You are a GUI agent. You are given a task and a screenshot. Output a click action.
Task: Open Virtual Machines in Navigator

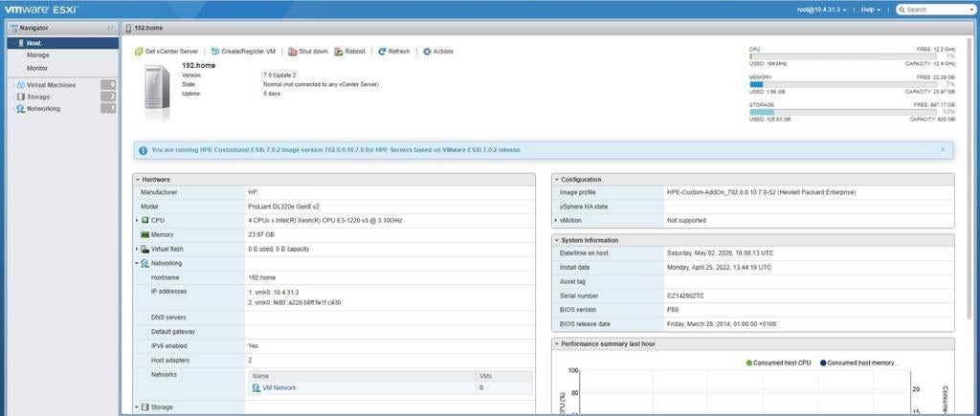(52, 85)
